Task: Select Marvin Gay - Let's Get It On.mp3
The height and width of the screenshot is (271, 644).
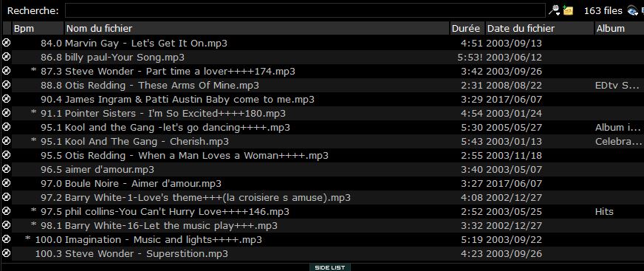Action: tap(146, 43)
